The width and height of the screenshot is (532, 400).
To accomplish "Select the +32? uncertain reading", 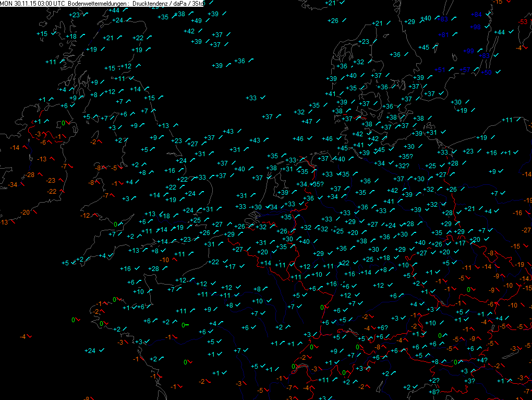I will pyautogui.click(x=402, y=166).
